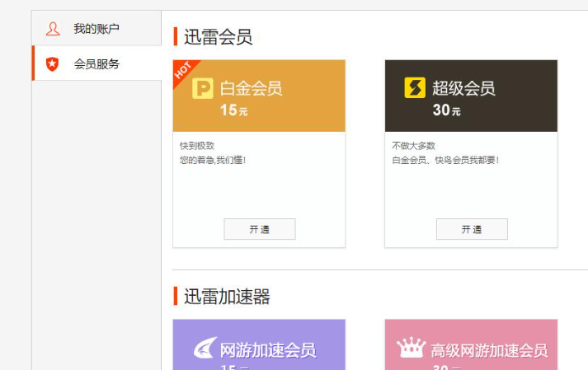Open the 我的账户 sidebar tab

pyautogui.click(x=96, y=29)
